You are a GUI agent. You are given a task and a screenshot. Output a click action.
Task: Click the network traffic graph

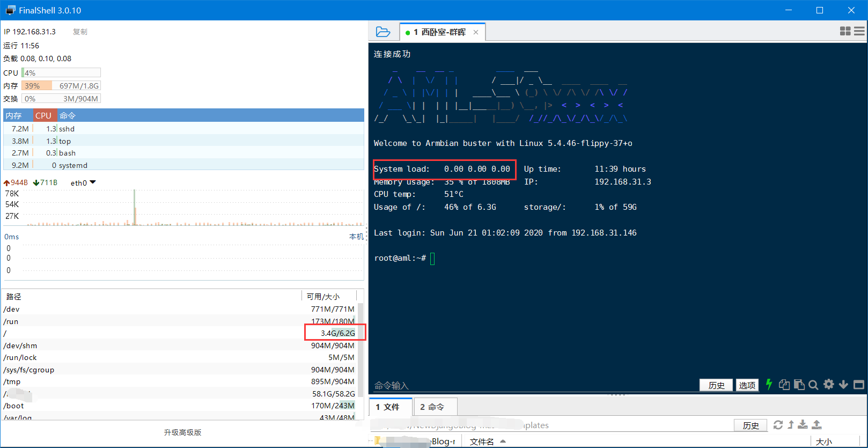pos(183,208)
